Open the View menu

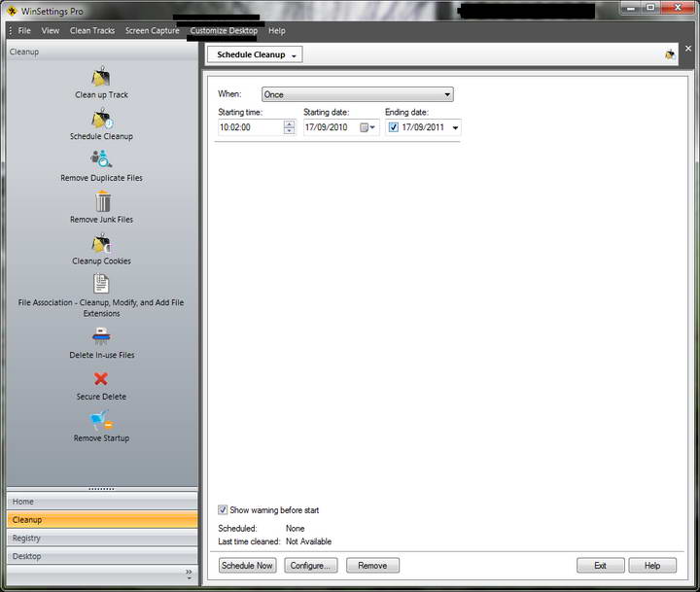[51, 31]
